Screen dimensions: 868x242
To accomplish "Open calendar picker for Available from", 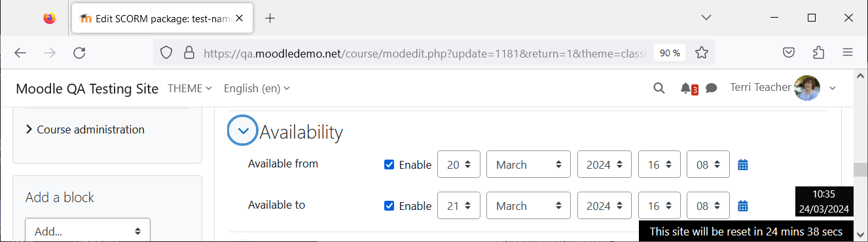I will pos(743,165).
